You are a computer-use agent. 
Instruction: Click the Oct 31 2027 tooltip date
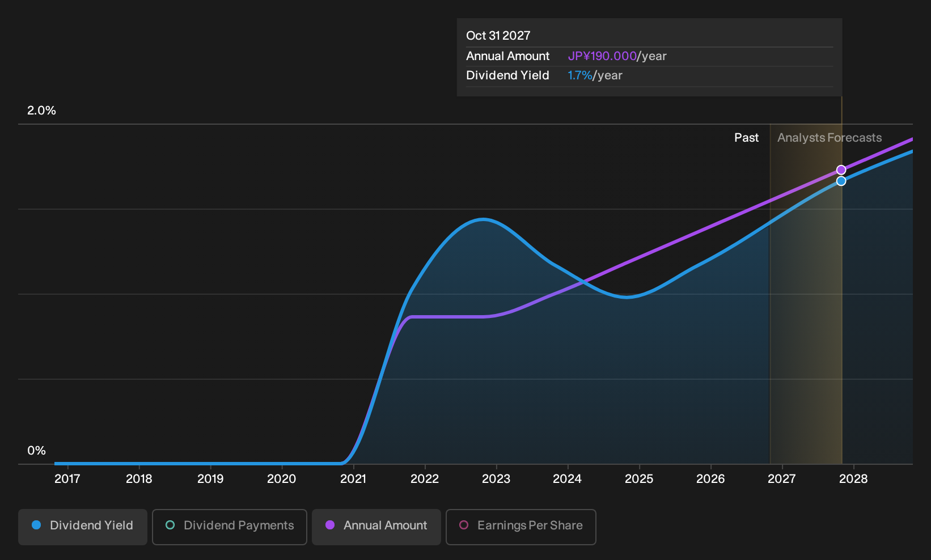498,36
